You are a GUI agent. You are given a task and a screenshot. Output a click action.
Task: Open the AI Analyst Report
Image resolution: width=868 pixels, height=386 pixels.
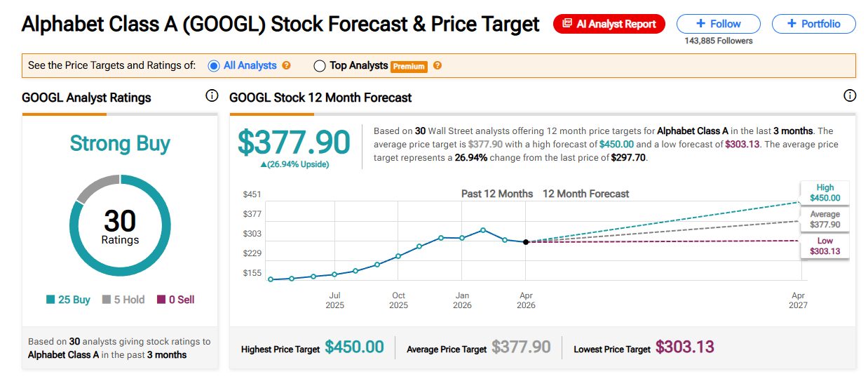(x=609, y=24)
